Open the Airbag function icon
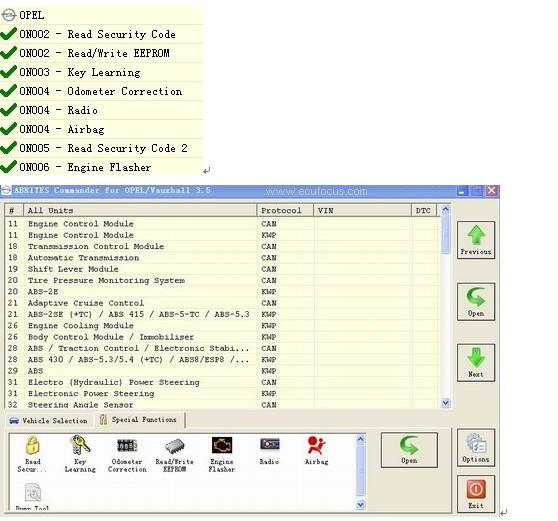 coord(316,450)
